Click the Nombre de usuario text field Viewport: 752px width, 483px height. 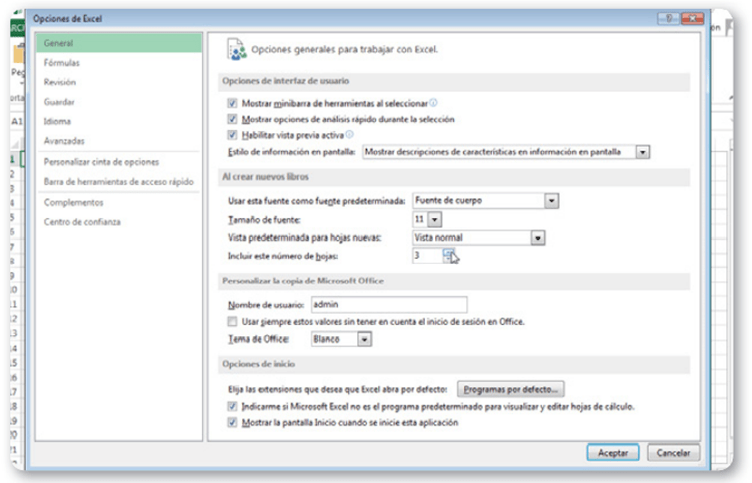pyautogui.click(x=389, y=305)
